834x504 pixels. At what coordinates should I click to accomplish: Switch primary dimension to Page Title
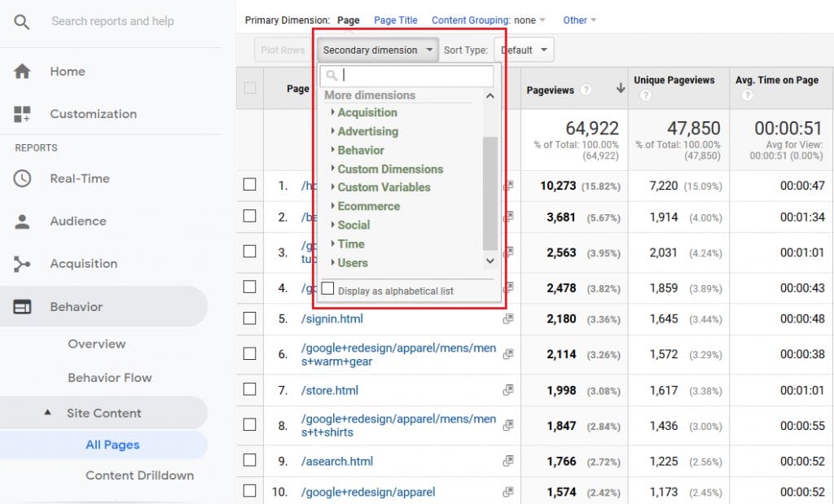point(396,20)
